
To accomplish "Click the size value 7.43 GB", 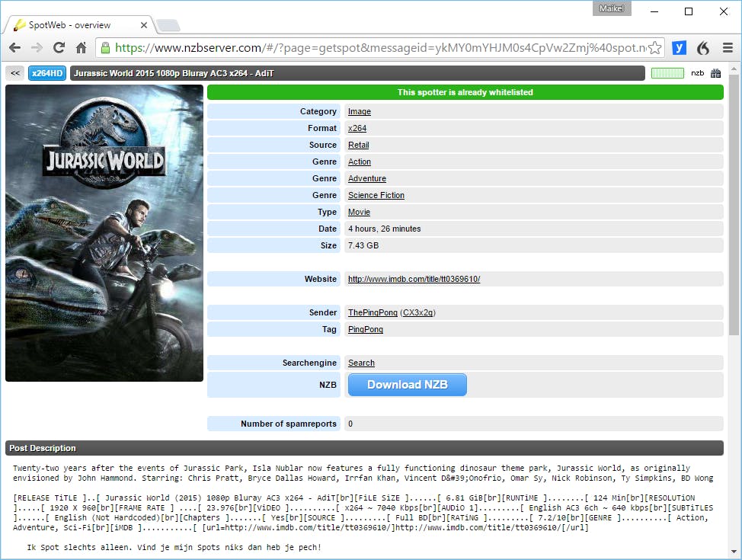I will pos(363,245).
